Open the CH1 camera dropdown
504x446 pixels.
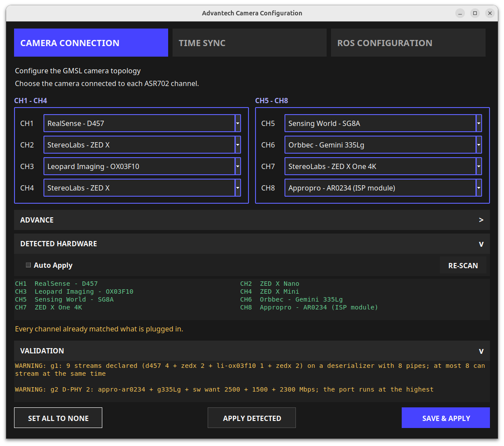click(142, 123)
